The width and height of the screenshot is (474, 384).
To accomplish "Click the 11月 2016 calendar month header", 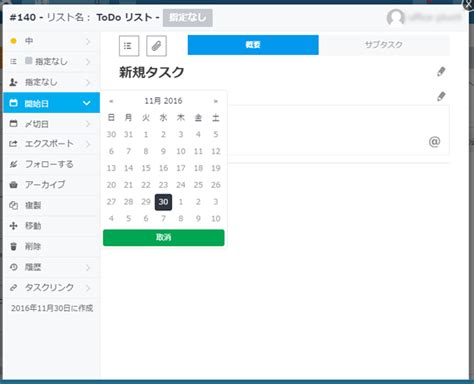I will tap(163, 101).
